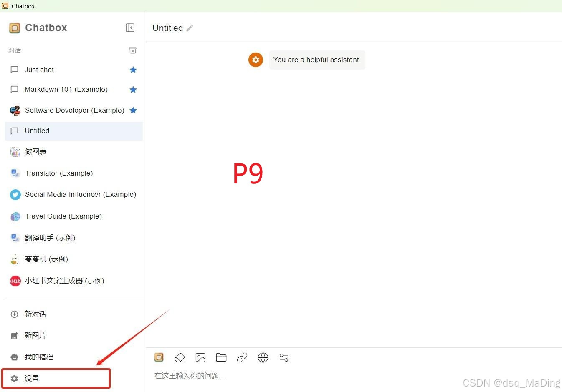Open 我的搭档 copilots
The height and width of the screenshot is (392, 562).
click(x=74, y=357)
